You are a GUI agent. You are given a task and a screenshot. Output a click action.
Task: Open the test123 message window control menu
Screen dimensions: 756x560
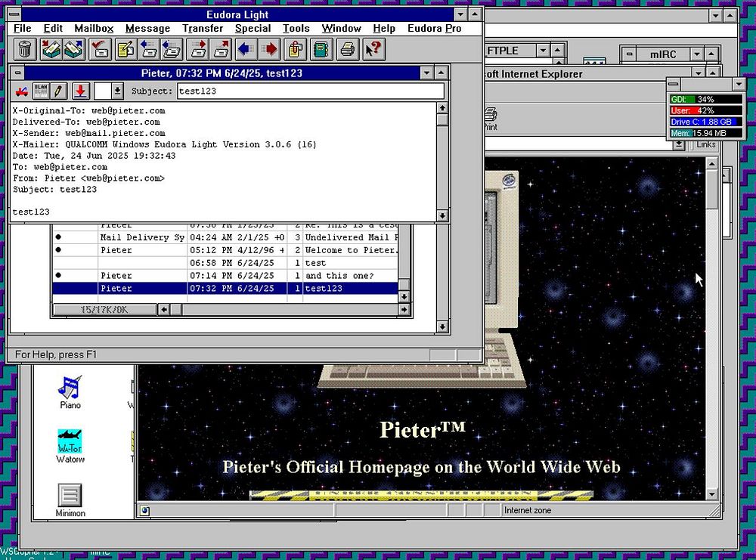[x=18, y=73]
